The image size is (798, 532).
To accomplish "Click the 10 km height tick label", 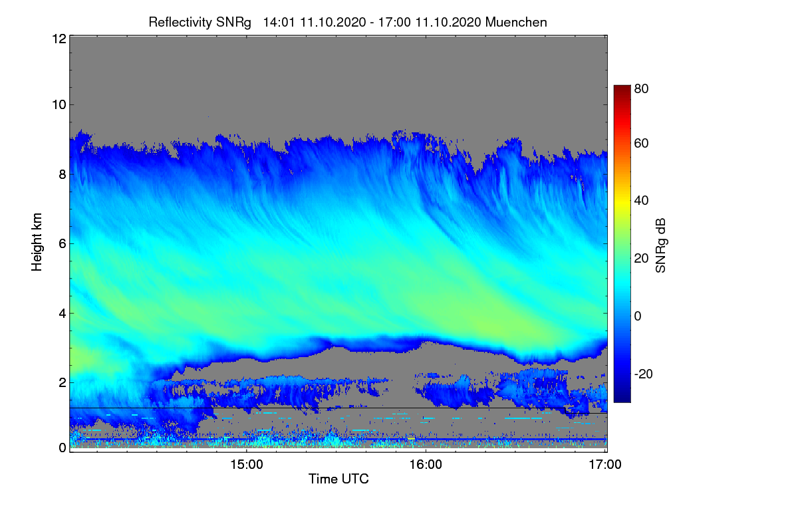I will (x=59, y=104).
